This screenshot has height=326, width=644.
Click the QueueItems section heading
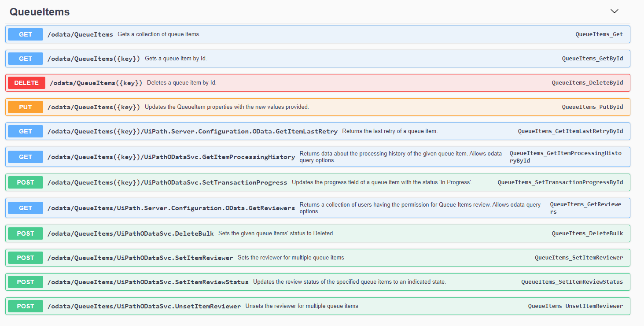(x=40, y=12)
